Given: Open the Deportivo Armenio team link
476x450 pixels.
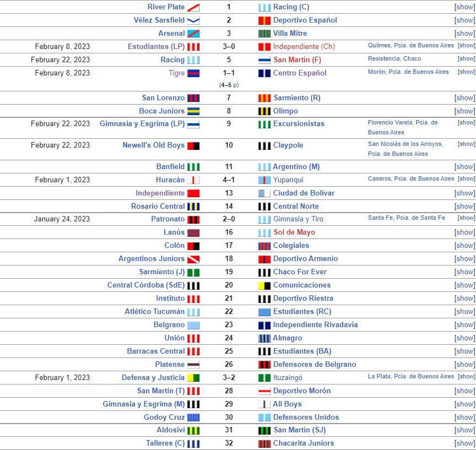Looking at the screenshot, I should [305, 258].
